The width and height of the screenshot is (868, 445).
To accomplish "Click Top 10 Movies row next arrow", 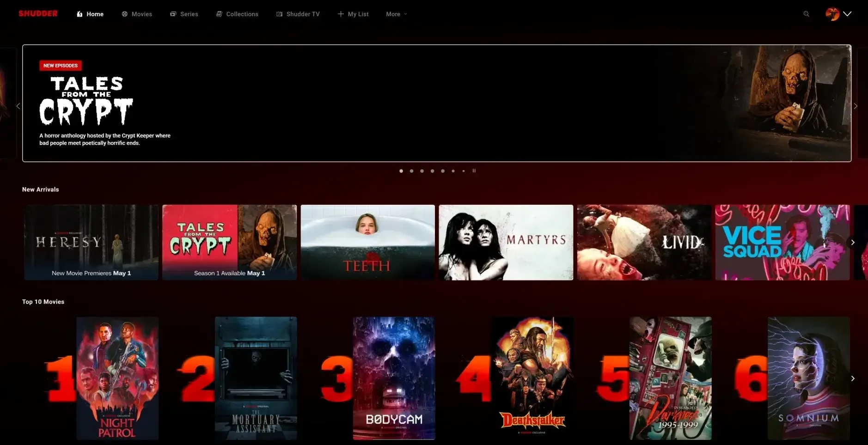I will coord(853,378).
